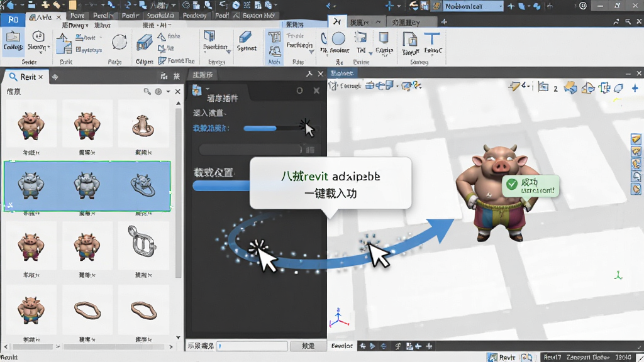Click the search magnifier in library panel header
Image resolution: width=644 pixels, height=362 pixels.
point(147,92)
